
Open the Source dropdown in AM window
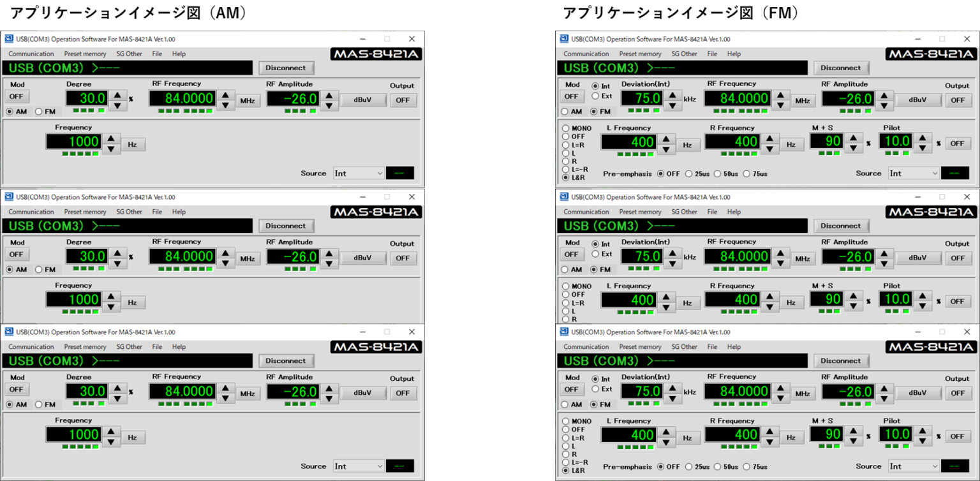[x=358, y=172]
